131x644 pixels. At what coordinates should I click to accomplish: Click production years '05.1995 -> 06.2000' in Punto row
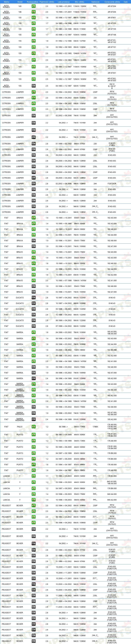64,447
